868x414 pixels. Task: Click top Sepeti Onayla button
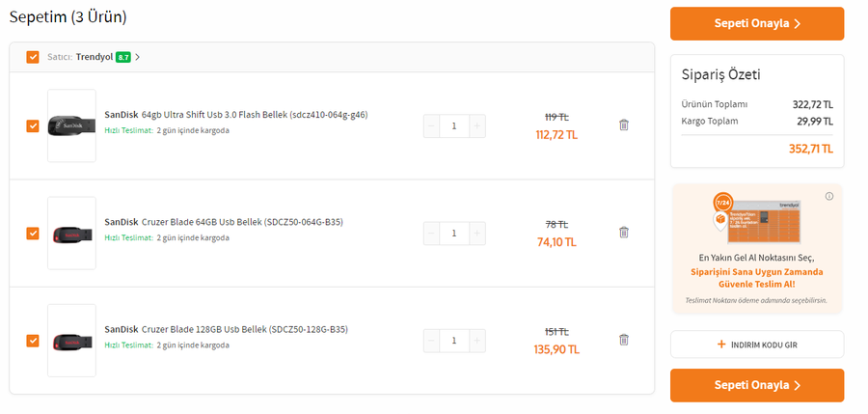click(757, 24)
